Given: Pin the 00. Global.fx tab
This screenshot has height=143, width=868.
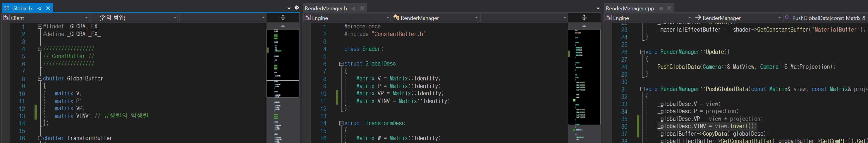Looking at the screenshot, I should (39, 8).
